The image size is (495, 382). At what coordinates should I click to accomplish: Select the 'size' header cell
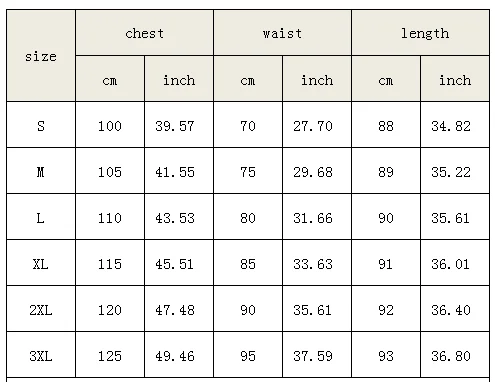tap(41, 56)
